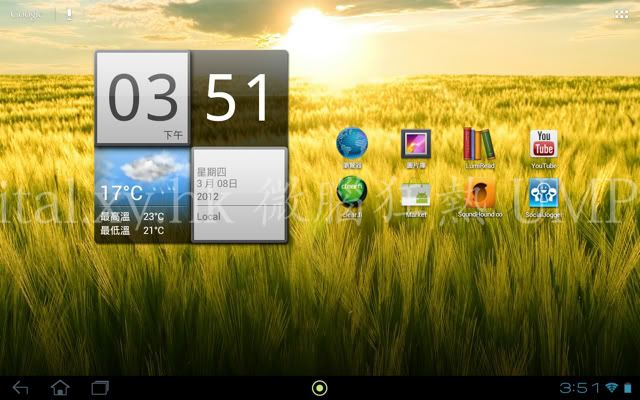640x400 pixels.
Task: Open the all apps grid
Action: [x=621, y=14]
